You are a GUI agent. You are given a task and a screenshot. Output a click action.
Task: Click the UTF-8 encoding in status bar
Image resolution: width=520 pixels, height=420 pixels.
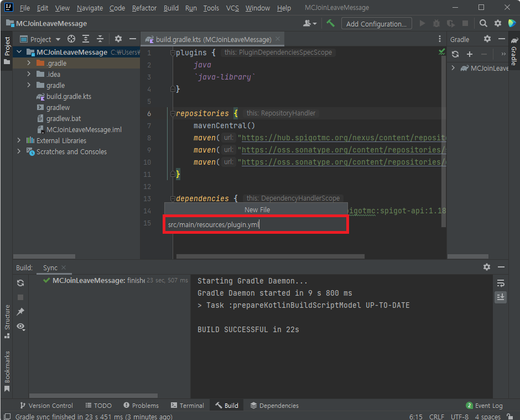coord(459,416)
